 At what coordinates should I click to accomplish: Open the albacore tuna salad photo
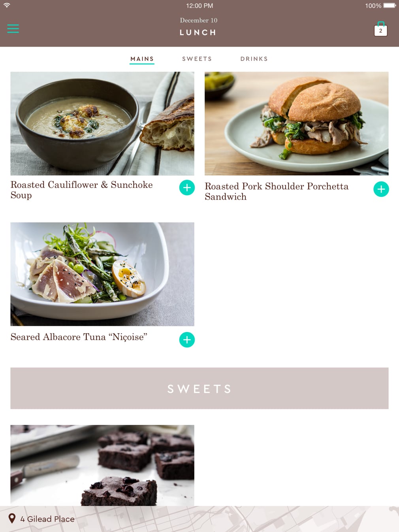coord(102,274)
